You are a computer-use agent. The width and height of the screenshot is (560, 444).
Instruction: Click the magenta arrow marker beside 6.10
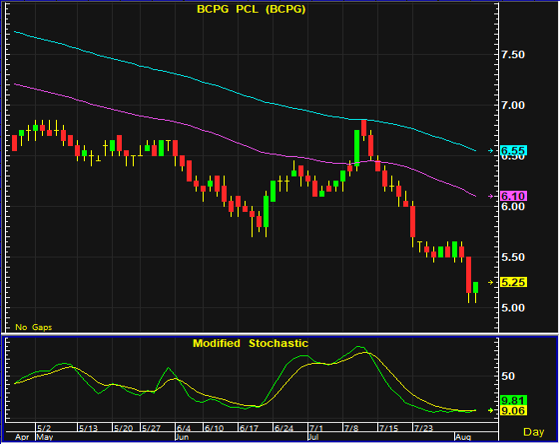coord(491,196)
